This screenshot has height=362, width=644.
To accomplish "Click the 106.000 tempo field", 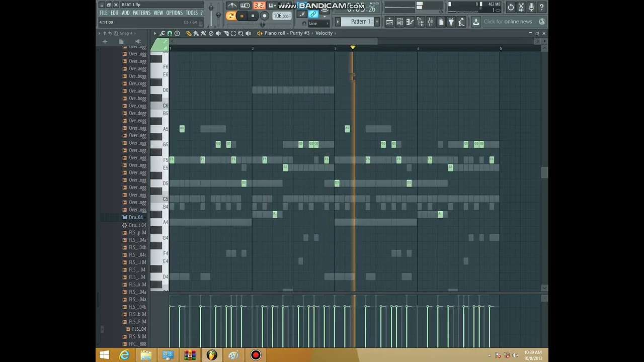I will coord(282,16).
